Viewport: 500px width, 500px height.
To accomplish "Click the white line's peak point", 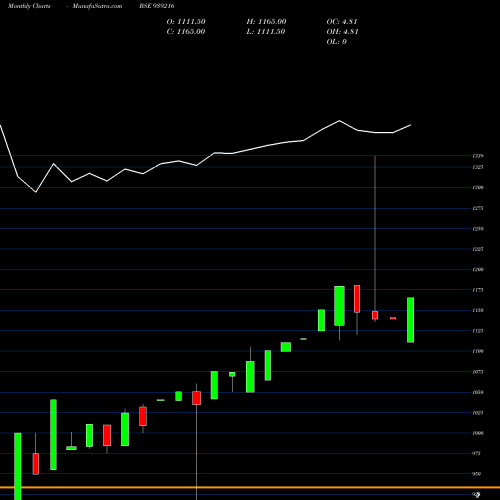I will coord(340,121).
